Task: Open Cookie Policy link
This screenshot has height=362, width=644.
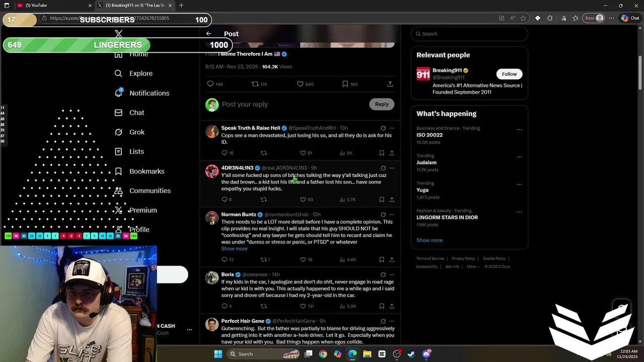Action: (x=494, y=258)
